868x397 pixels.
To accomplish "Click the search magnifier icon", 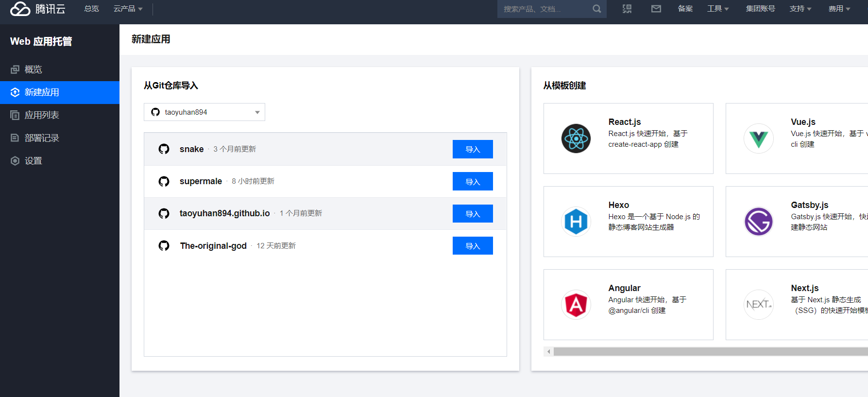I will point(597,9).
